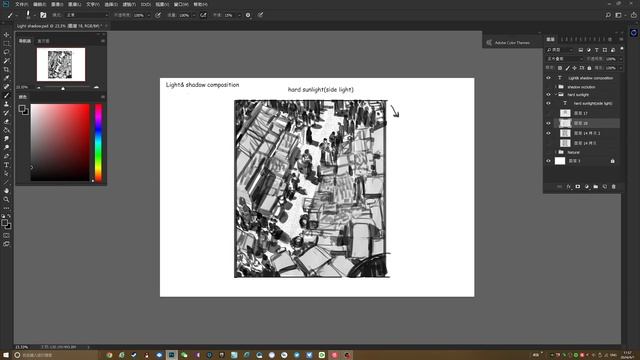Toggle visibility of layer 14 copy 2
Viewport: 640px width, 360px height.
coord(548,133)
